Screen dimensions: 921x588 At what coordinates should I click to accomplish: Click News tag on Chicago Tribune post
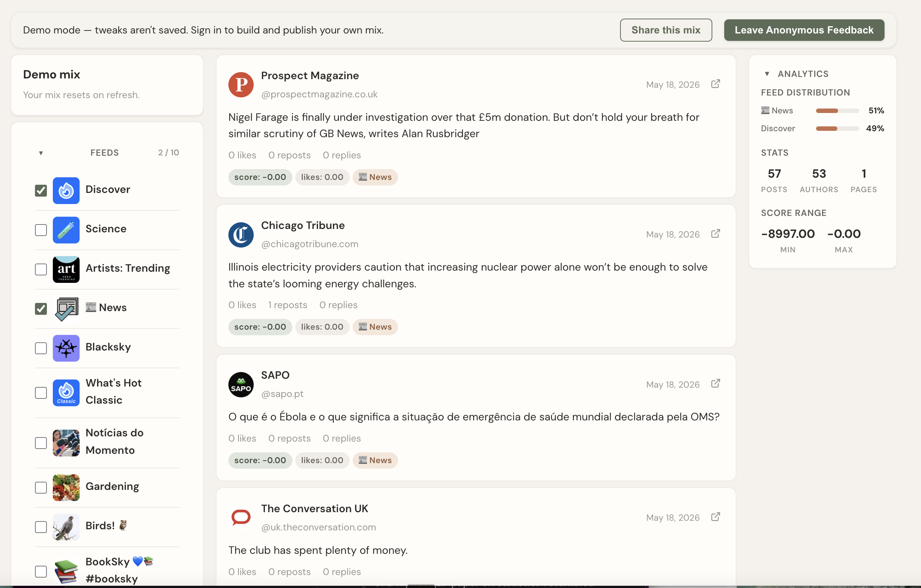coord(375,327)
